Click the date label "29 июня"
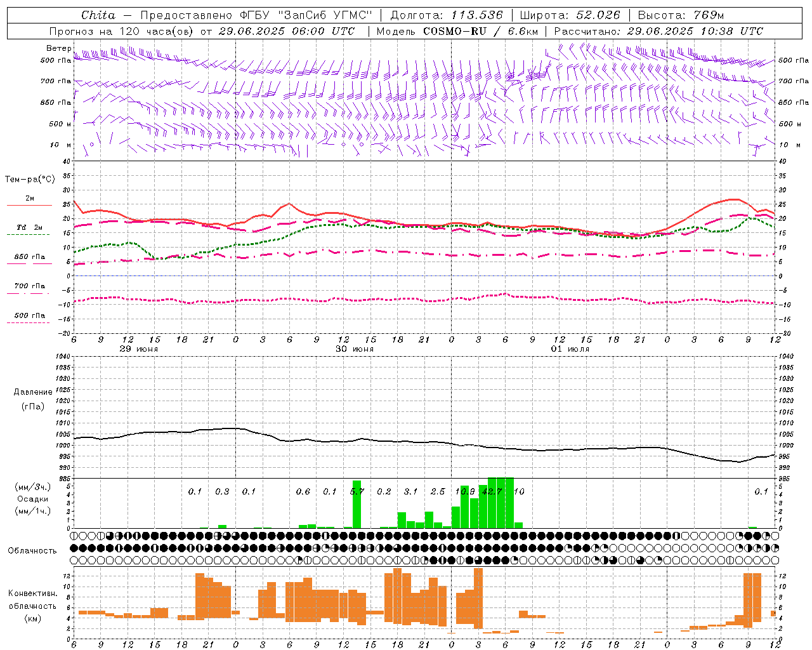 point(139,349)
